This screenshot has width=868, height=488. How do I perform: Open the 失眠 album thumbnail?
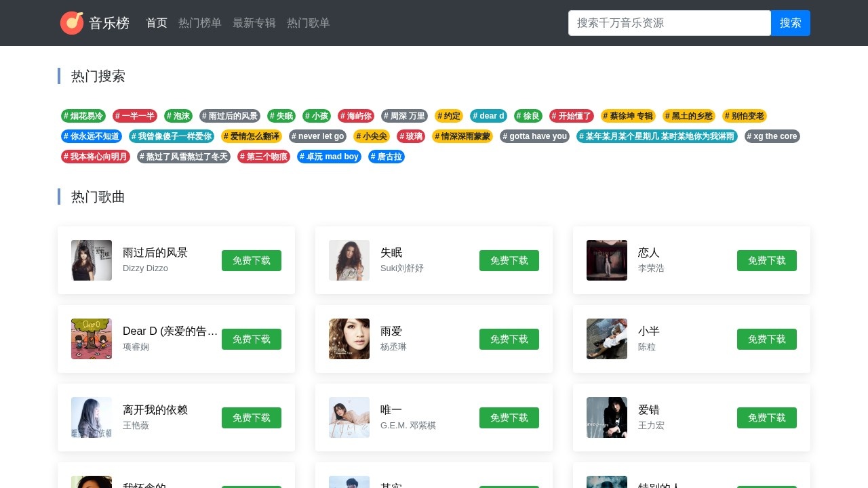349,260
